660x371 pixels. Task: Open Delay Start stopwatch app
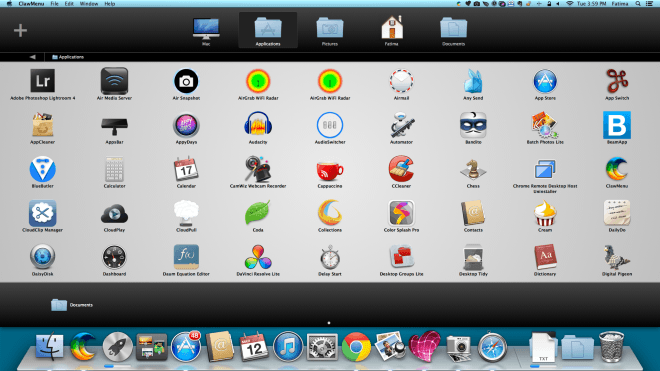click(x=330, y=257)
